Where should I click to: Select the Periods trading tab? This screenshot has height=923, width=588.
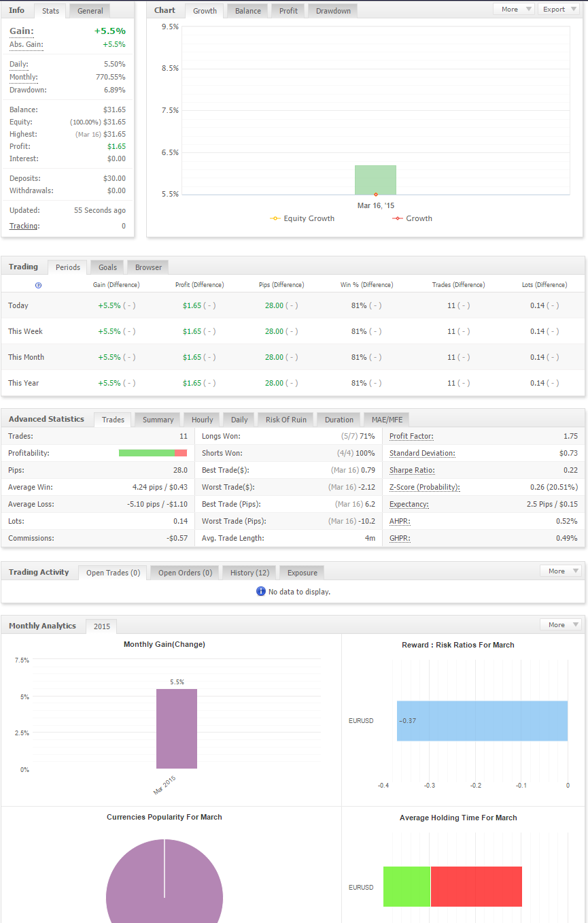click(67, 267)
